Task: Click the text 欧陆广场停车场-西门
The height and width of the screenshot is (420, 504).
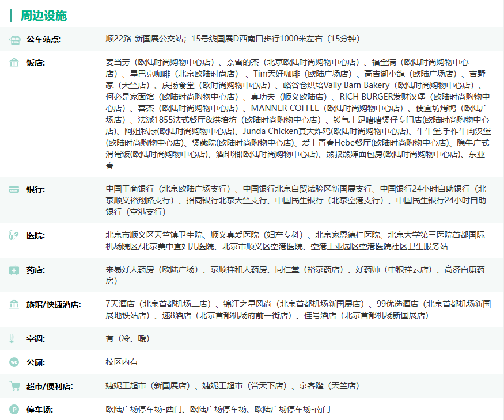Action: click(x=143, y=409)
